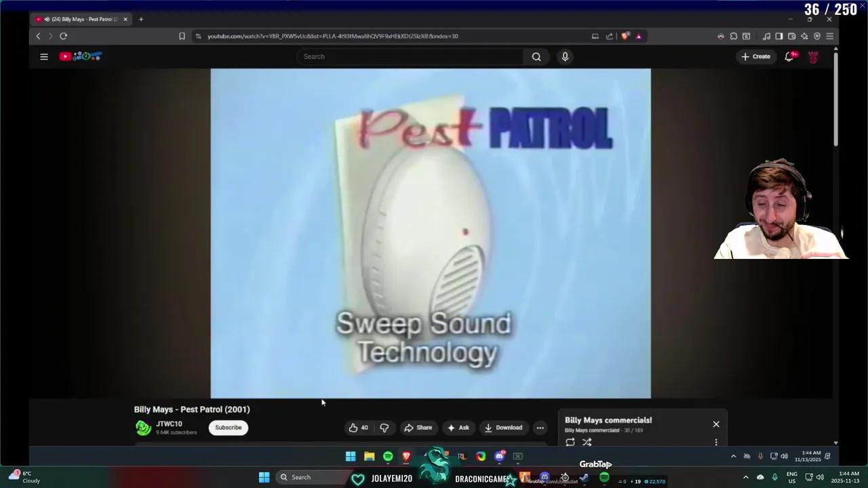868x488 pixels.
Task: Expand hidden icons chevron in bottom system tray
Action: click(746, 477)
